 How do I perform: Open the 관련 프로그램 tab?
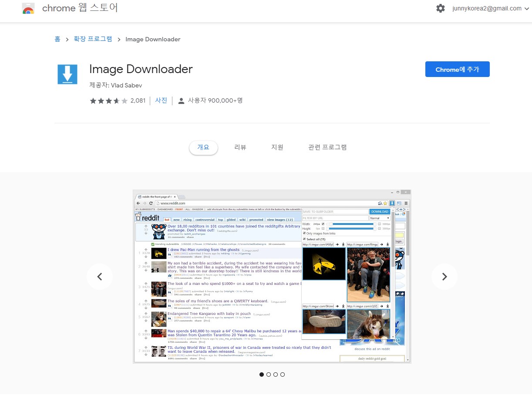click(327, 147)
